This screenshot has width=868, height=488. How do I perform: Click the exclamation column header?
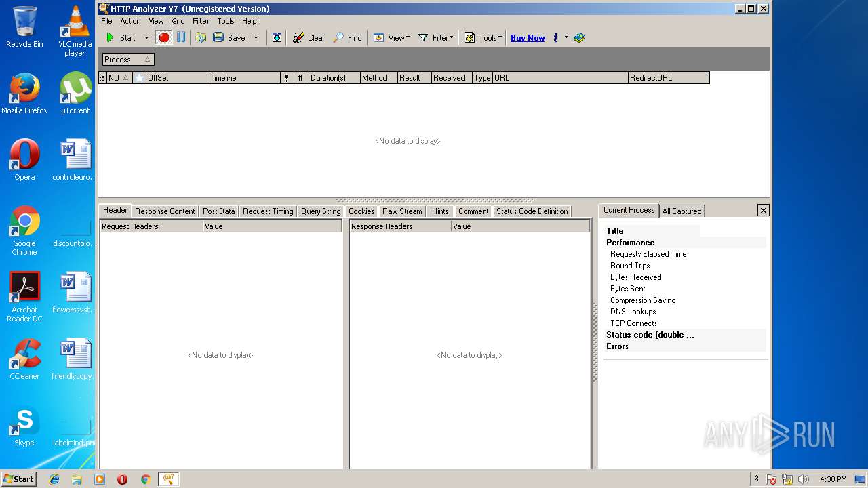[x=286, y=78]
